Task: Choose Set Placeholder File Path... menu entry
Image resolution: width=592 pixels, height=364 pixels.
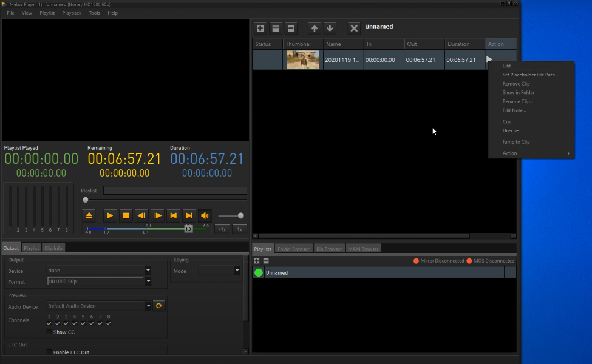Action: 531,75
